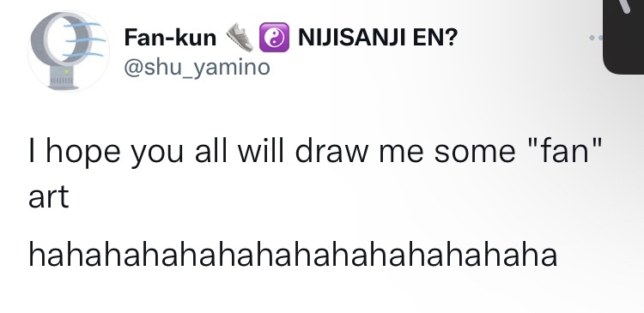Viewport: 644px width, 313px height.
Task: Open Fan-kun's bladeless fan profile picture
Action: [x=69, y=51]
